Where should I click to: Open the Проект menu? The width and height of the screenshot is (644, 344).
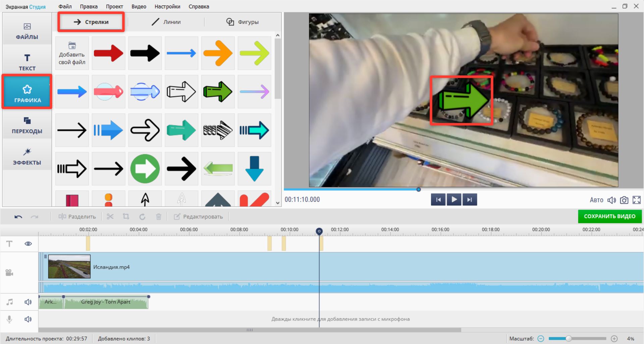tap(114, 6)
